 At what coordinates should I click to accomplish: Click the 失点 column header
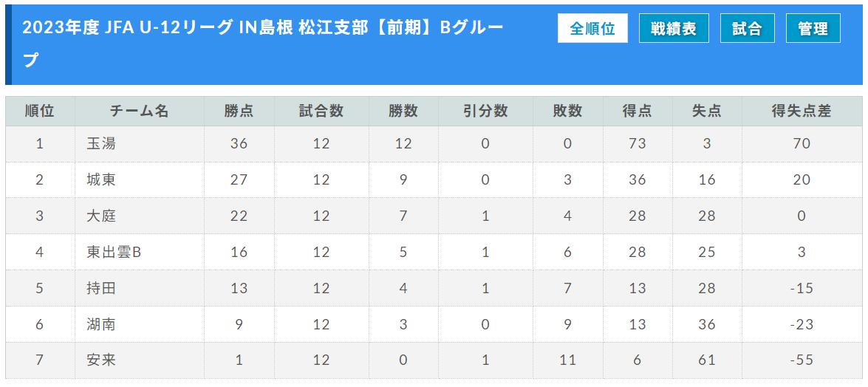pyautogui.click(x=707, y=112)
